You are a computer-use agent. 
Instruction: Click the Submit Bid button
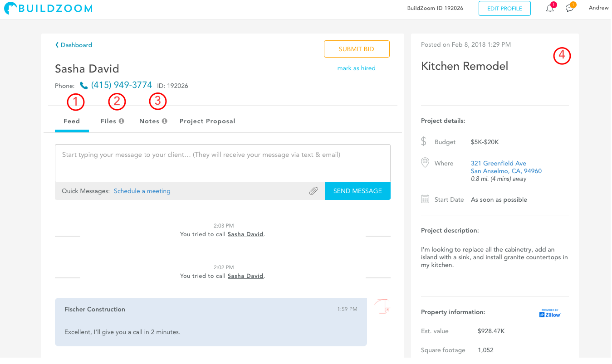pos(357,49)
